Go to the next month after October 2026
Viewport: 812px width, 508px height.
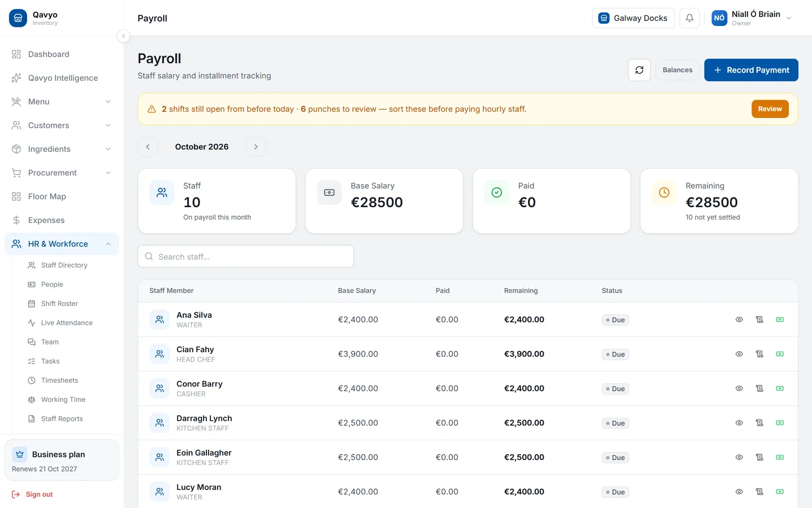256,147
